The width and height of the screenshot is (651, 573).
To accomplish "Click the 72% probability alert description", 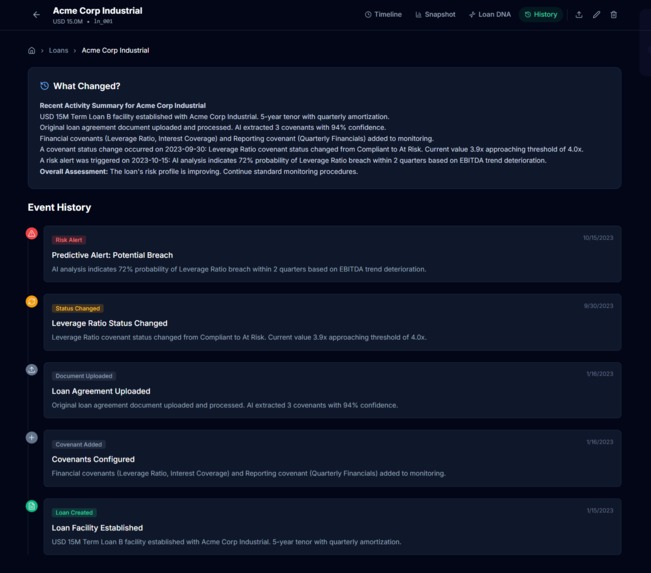I will click(x=239, y=269).
